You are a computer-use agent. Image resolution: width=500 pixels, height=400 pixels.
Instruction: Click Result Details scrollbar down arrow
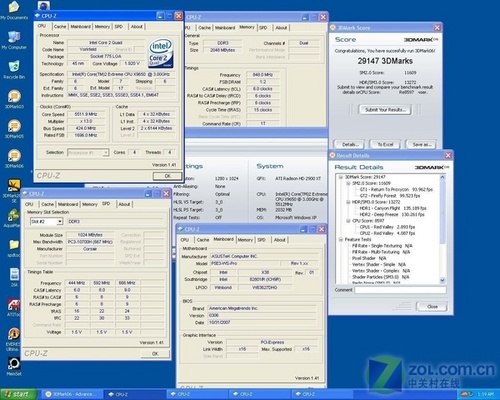coord(443,280)
